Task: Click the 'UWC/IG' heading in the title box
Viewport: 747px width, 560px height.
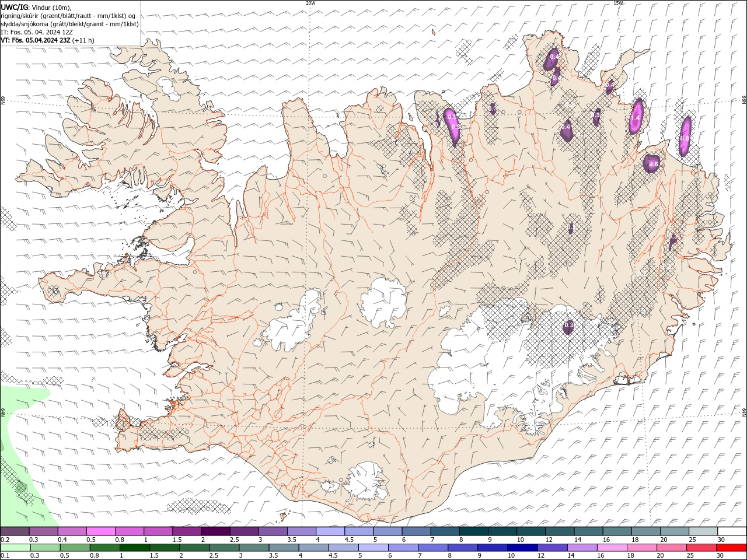Action: click(x=14, y=7)
